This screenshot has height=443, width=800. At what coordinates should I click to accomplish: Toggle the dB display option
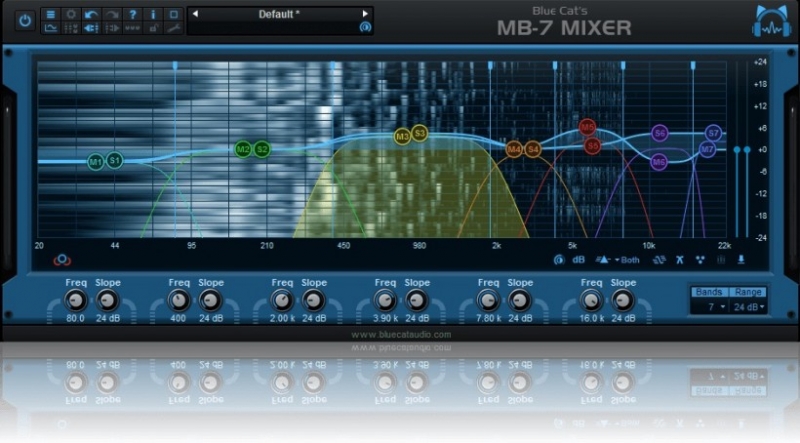click(x=578, y=260)
